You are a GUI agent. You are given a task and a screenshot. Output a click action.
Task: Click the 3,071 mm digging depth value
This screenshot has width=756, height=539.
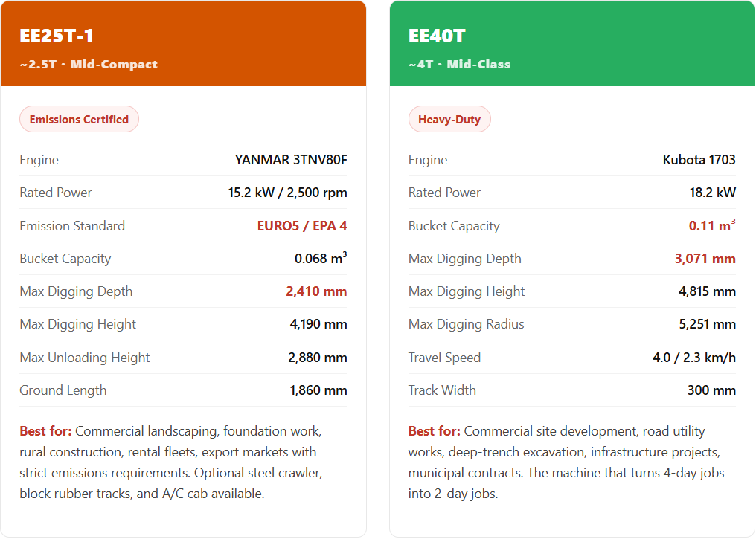tap(705, 259)
